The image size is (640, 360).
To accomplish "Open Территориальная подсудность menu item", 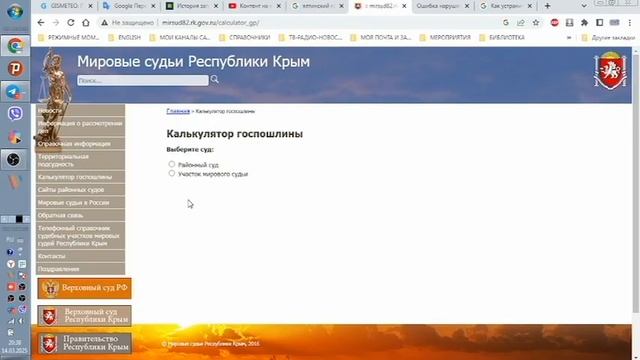I will point(80,160).
